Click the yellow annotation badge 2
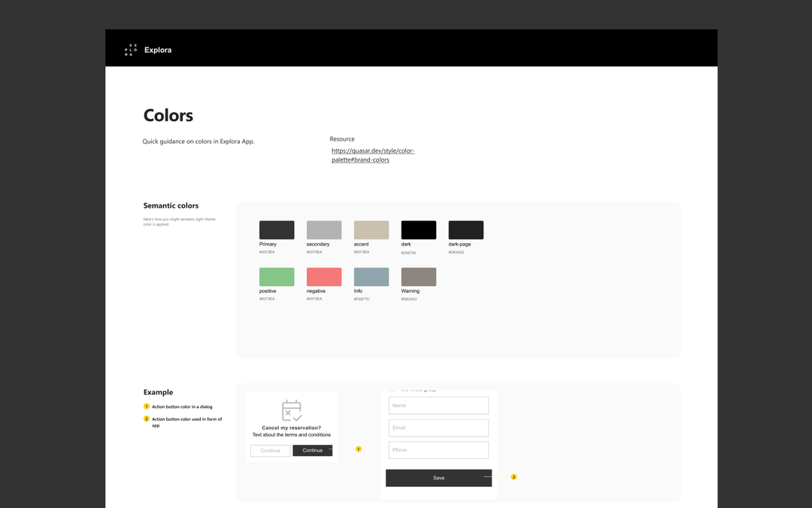Image resolution: width=812 pixels, height=508 pixels. pos(514,477)
